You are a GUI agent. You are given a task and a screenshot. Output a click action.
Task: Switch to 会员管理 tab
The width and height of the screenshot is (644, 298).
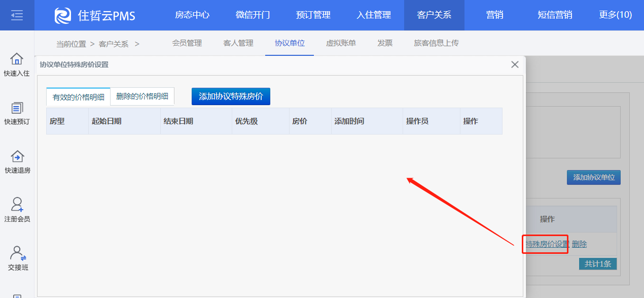click(187, 43)
